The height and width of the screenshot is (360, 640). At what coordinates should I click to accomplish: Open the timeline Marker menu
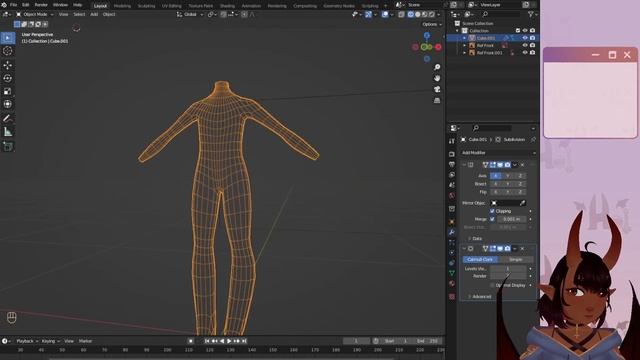[85, 341]
